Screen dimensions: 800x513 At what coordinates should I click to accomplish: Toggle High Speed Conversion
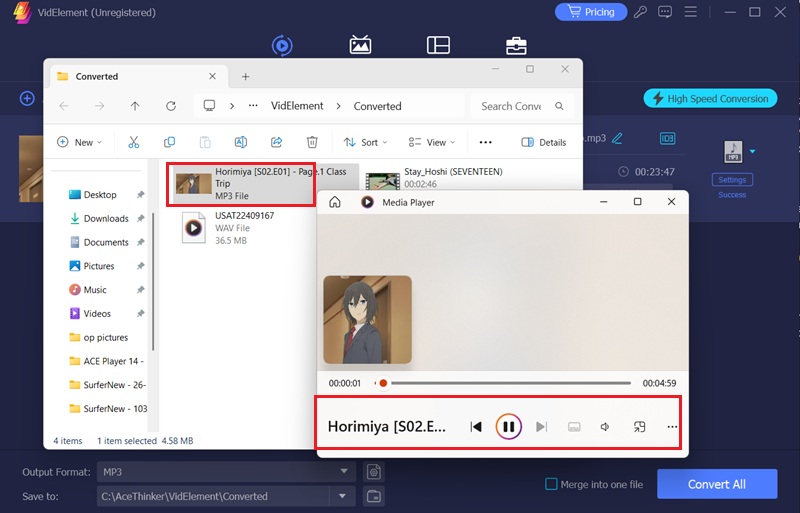pyautogui.click(x=710, y=99)
